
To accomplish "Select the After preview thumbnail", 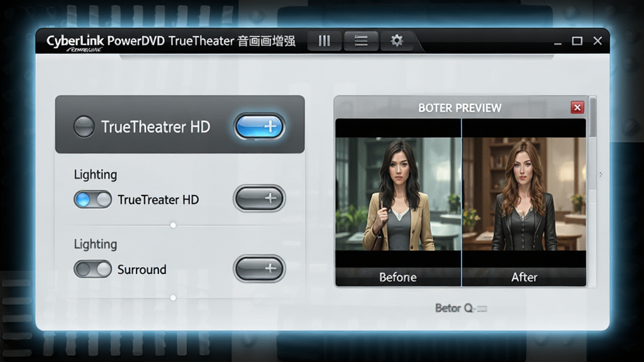I will pos(525,194).
